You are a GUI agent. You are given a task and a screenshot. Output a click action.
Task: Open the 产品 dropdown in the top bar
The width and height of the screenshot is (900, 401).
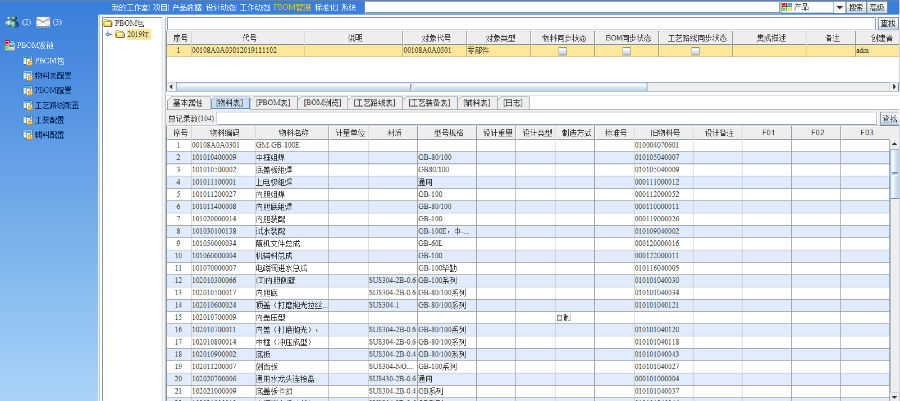(x=838, y=6)
